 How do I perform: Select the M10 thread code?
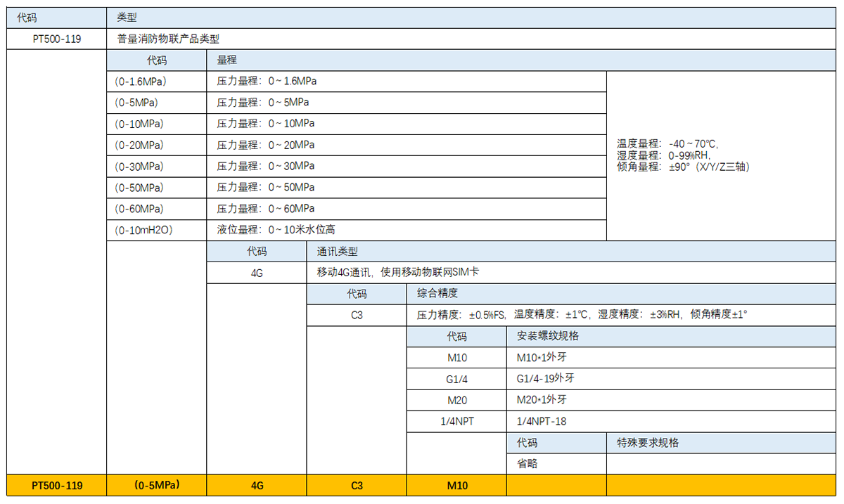coord(456,358)
